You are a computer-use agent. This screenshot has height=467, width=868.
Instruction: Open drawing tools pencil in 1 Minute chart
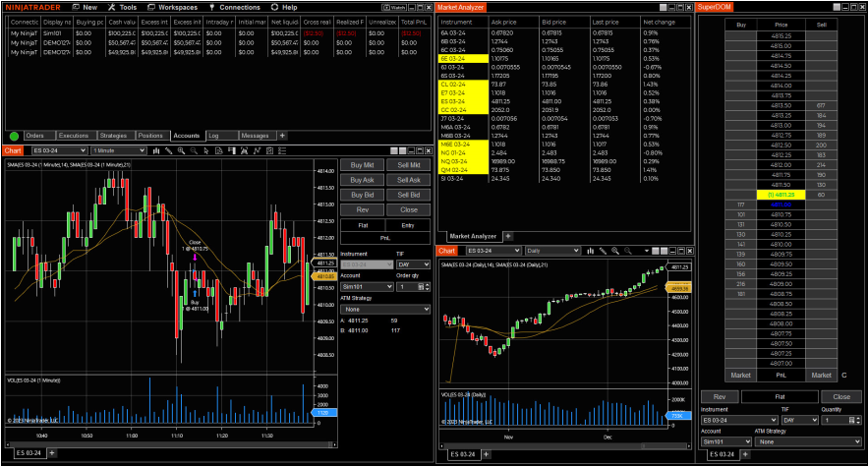tap(168, 150)
